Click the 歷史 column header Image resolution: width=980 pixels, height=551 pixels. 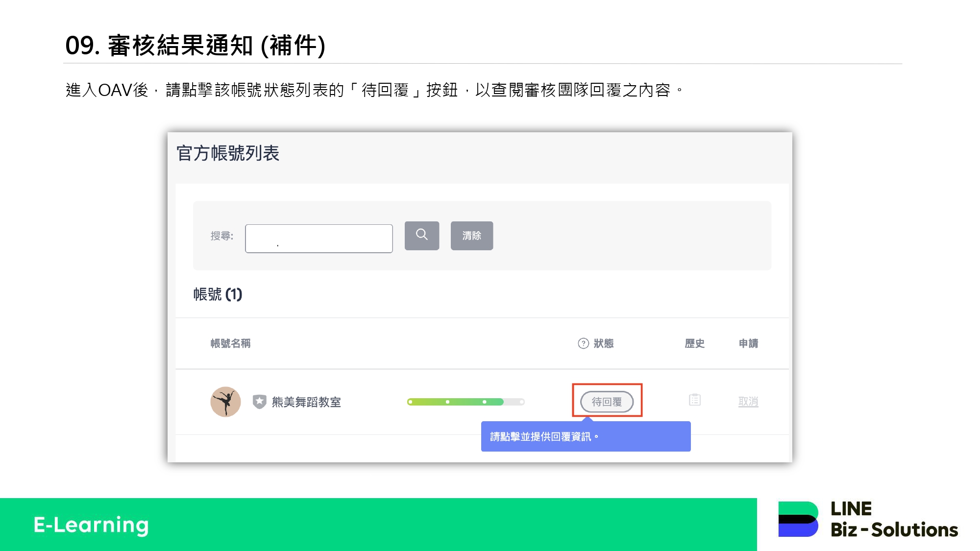(x=694, y=343)
